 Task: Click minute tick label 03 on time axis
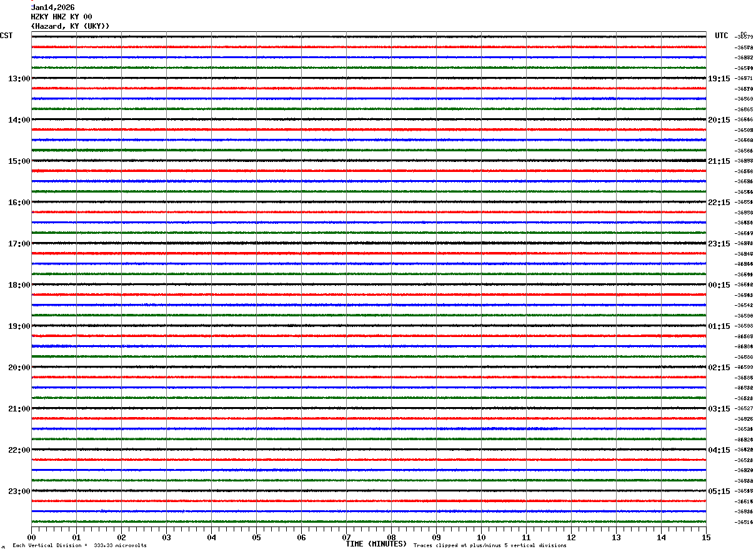tap(167, 537)
